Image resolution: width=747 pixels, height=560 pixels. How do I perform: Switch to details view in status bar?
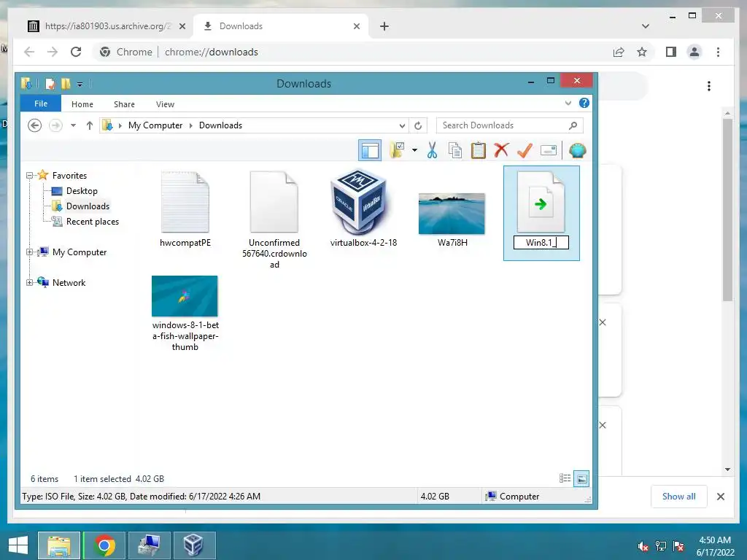click(x=565, y=478)
